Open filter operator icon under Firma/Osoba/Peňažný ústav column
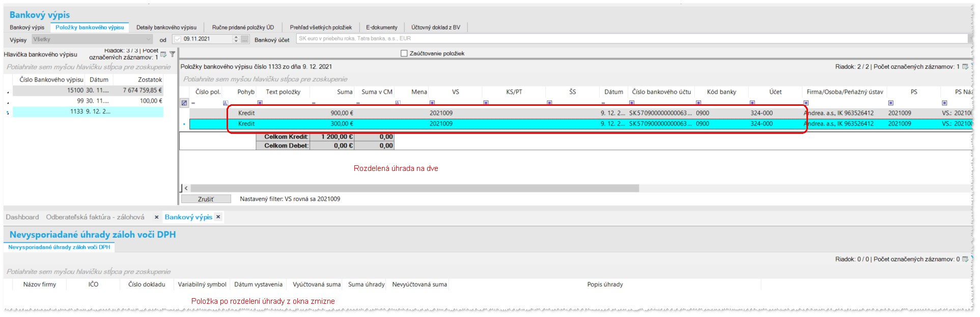Viewport: 980px width, 317px height. (x=806, y=103)
